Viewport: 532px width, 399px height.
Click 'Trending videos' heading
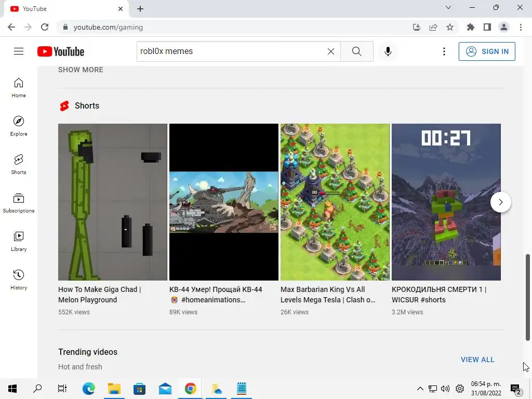click(x=87, y=352)
